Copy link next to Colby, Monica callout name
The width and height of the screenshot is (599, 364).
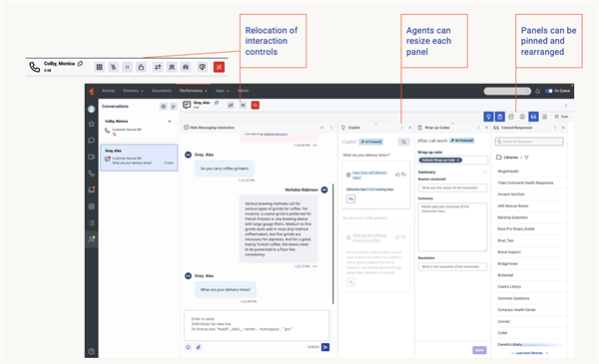[x=80, y=64]
